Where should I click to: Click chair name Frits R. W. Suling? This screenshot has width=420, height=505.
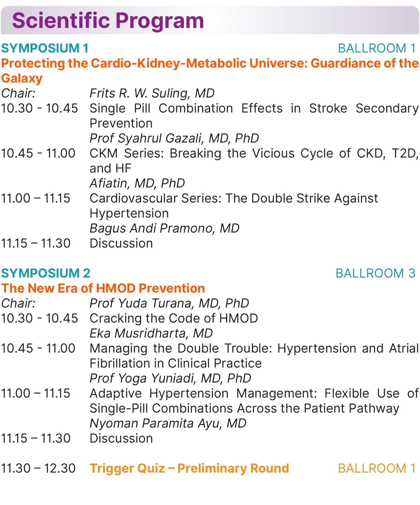[x=152, y=93]
